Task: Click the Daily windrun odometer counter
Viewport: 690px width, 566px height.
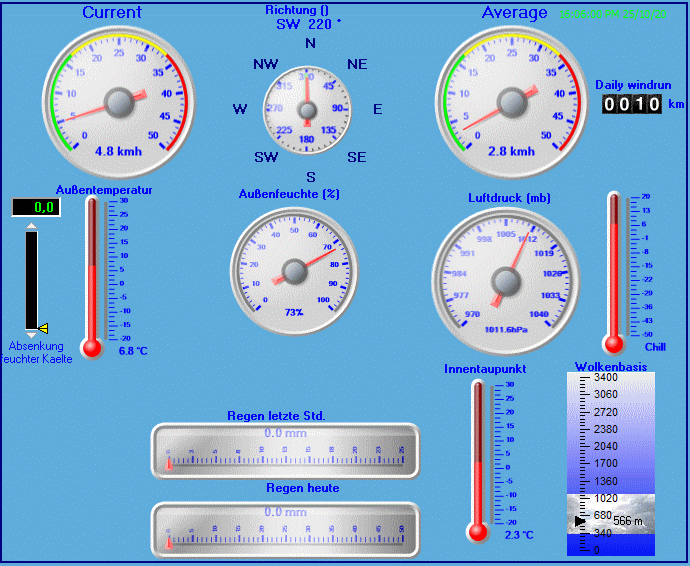Action: click(x=632, y=104)
